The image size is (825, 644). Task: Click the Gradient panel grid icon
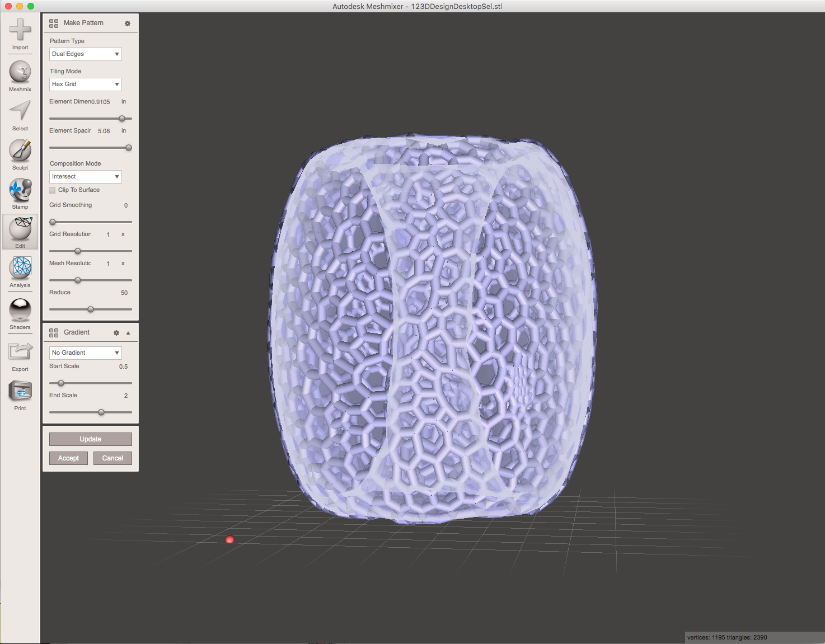[x=54, y=333]
